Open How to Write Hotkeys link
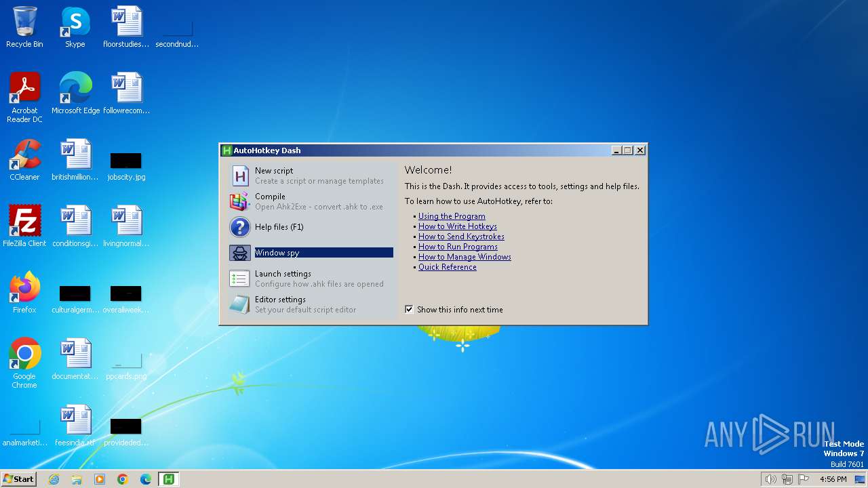The width and height of the screenshot is (868, 488). click(458, 226)
